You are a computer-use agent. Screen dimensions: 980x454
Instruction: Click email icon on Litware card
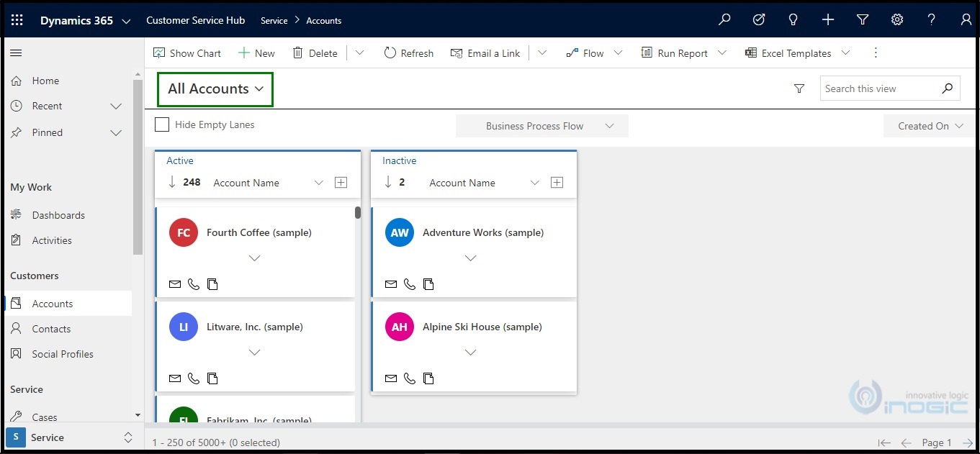[174, 378]
